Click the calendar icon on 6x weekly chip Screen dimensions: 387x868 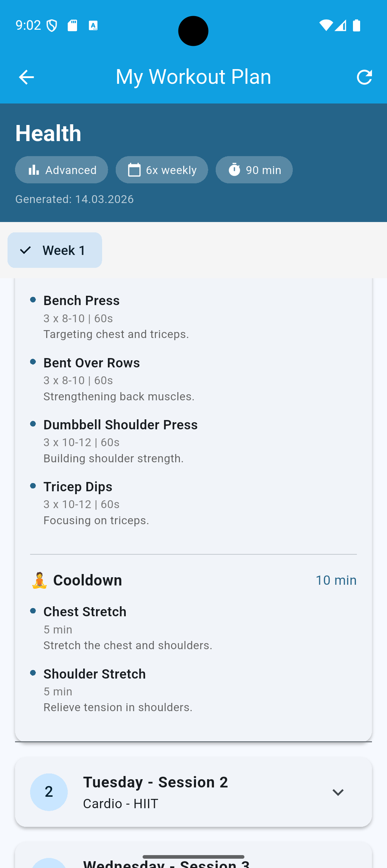pos(133,170)
